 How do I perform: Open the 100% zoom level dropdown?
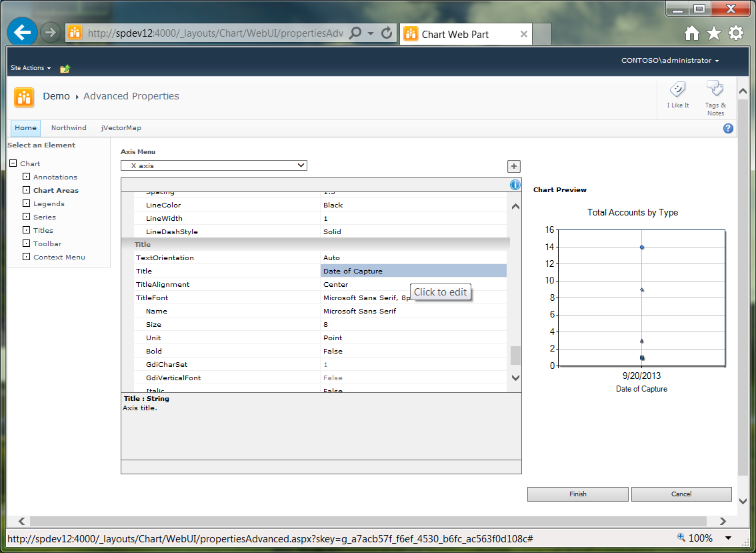pyautogui.click(x=729, y=538)
